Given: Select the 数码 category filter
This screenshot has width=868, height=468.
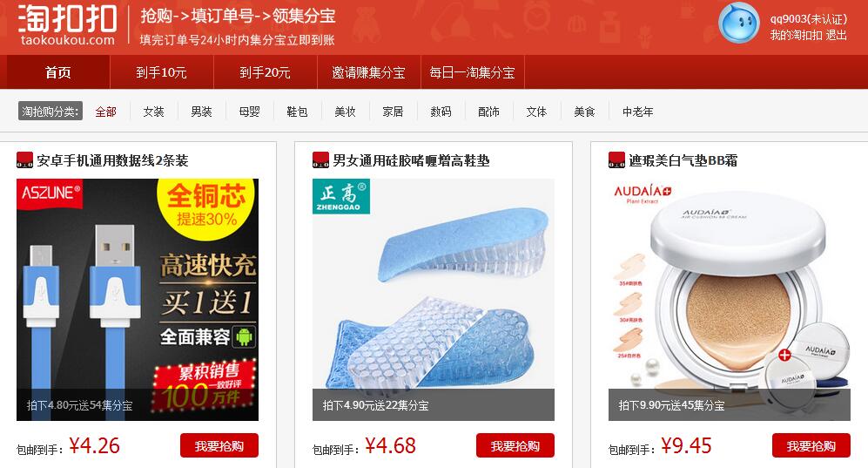Looking at the screenshot, I should 441,112.
